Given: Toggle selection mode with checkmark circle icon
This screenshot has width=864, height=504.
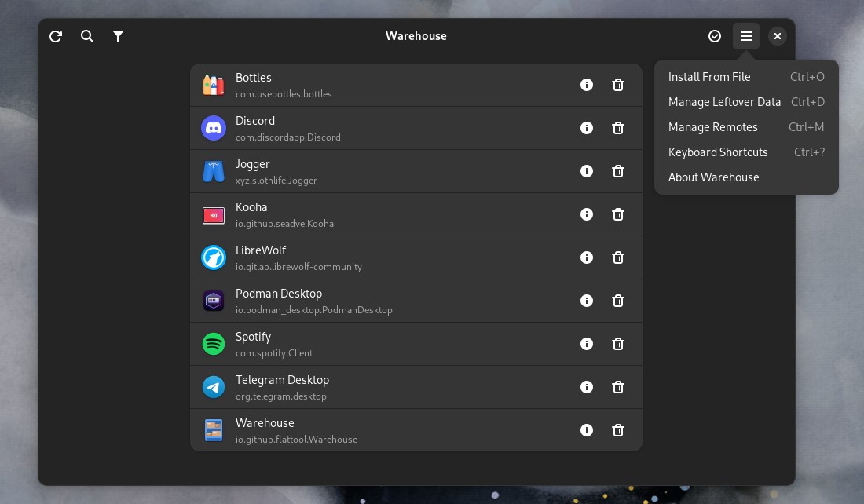Looking at the screenshot, I should (x=715, y=36).
